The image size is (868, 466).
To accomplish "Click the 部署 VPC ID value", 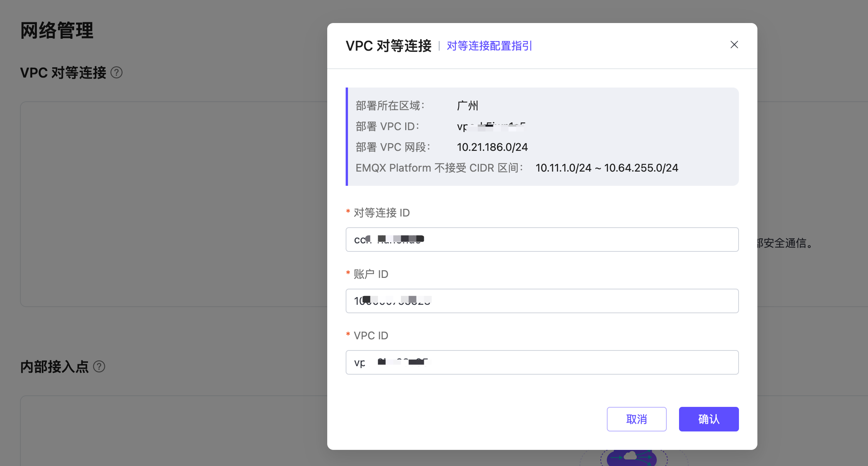I will point(491,126).
